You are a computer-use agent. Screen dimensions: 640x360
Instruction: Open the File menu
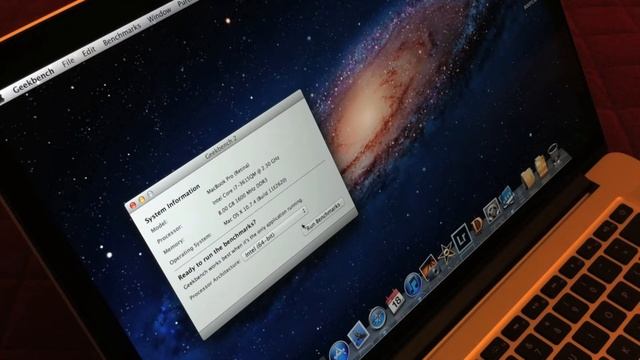click(69, 62)
